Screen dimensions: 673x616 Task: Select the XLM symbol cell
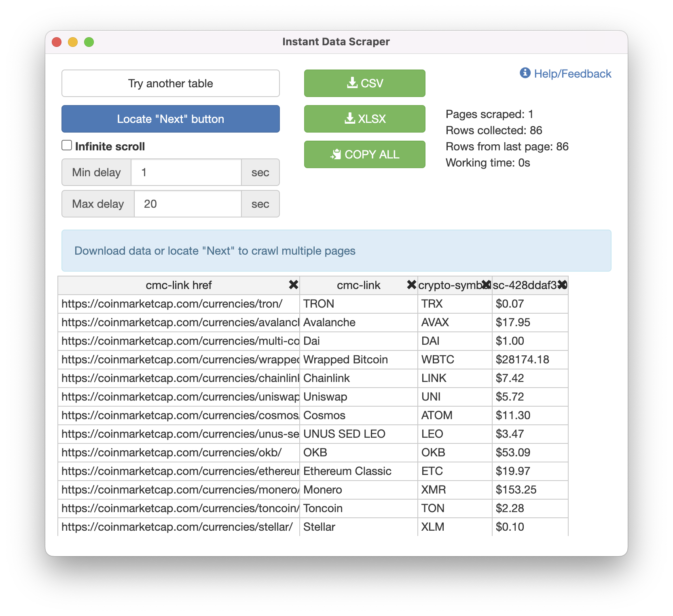(455, 527)
